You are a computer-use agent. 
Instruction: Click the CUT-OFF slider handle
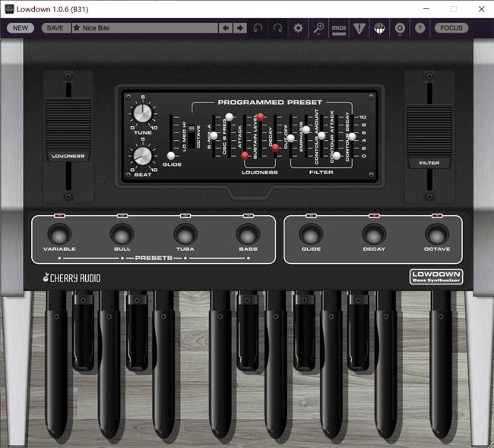click(x=291, y=138)
